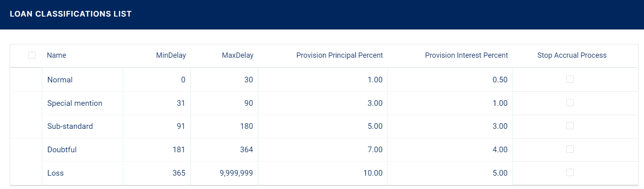Image resolution: width=644 pixels, height=189 pixels.
Task: Click the Doubtful classification name
Action: pyautogui.click(x=62, y=150)
